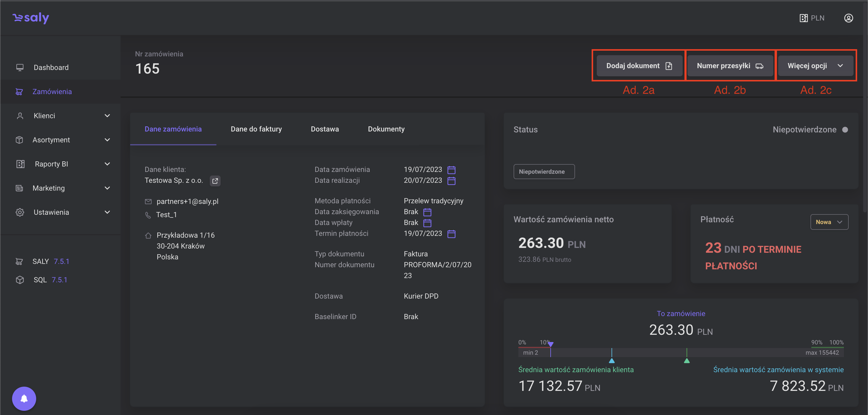
Task: Click the saly logo
Action: (x=31, y=17)
